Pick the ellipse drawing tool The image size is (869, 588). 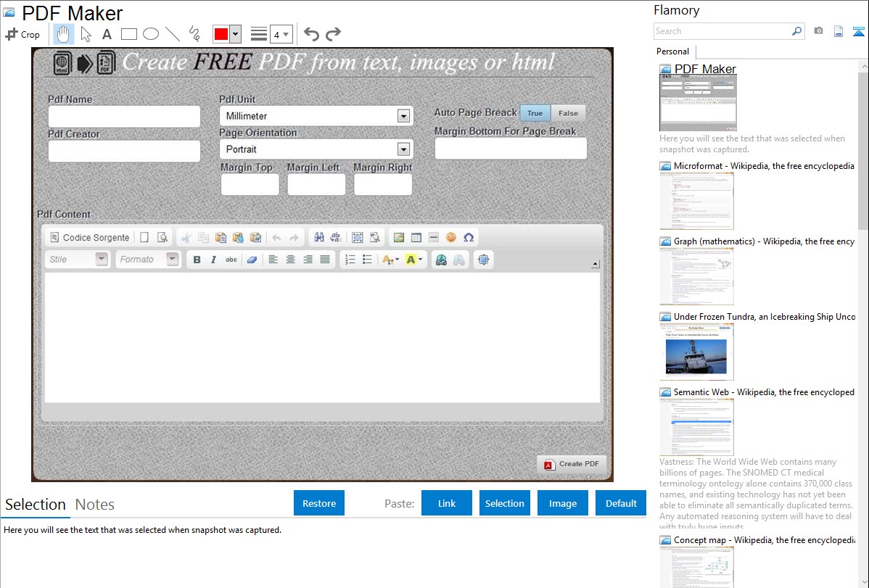151,34
